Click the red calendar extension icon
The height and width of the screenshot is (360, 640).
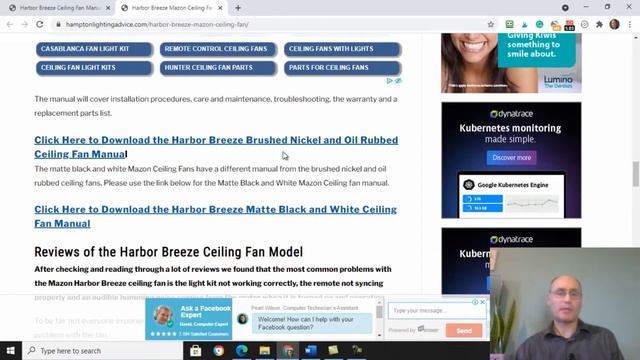[569, 25]
